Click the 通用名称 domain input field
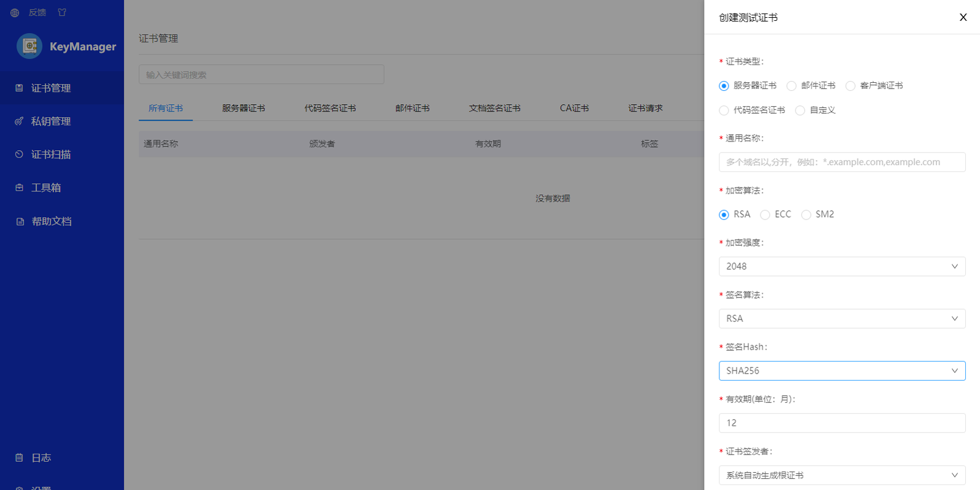The width and height of the screenshot is (980, 490). coord(842,162)
